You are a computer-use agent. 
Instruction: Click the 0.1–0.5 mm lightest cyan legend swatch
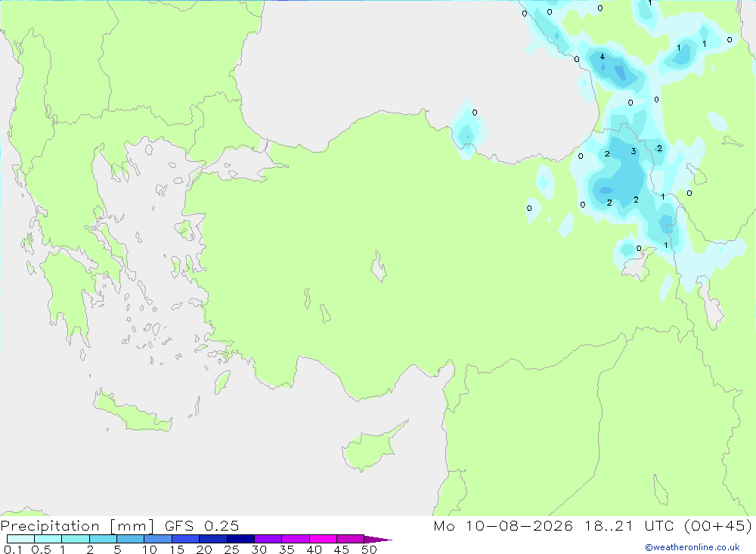[x=20, y=539]
